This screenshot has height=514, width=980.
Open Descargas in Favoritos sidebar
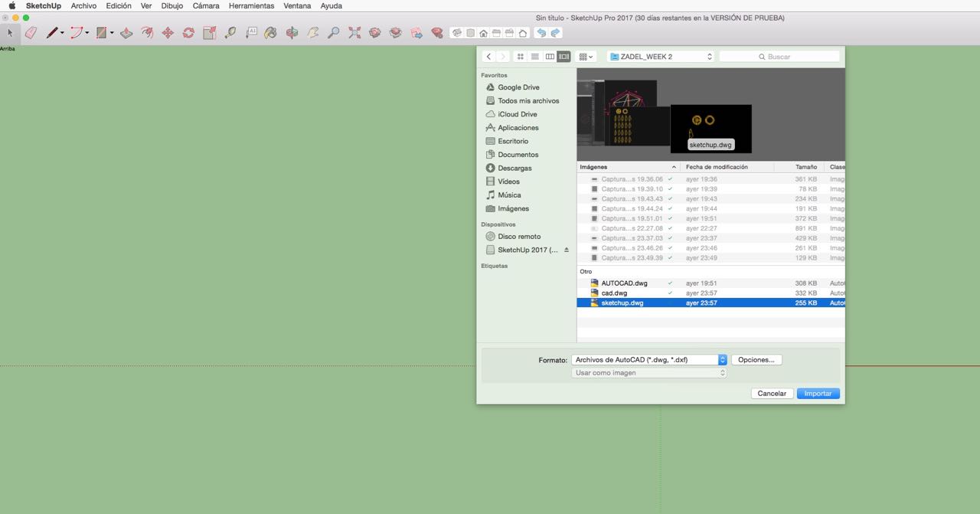[514, 168]
